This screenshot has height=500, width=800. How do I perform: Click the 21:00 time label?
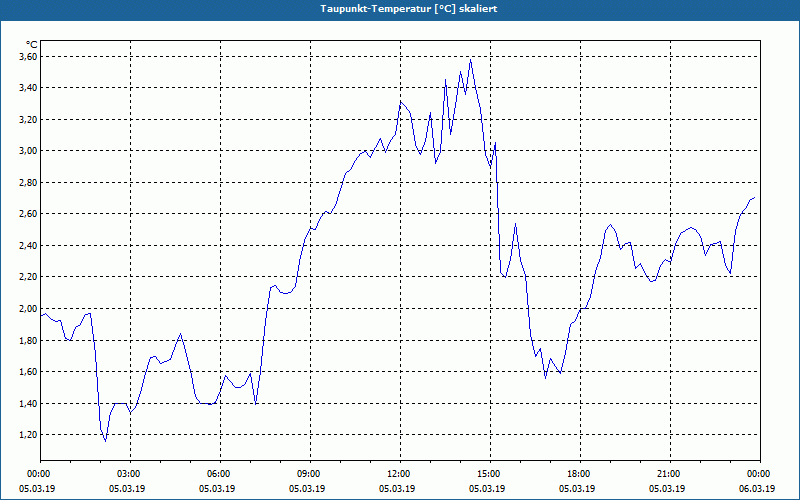click(x=670, y=474)
